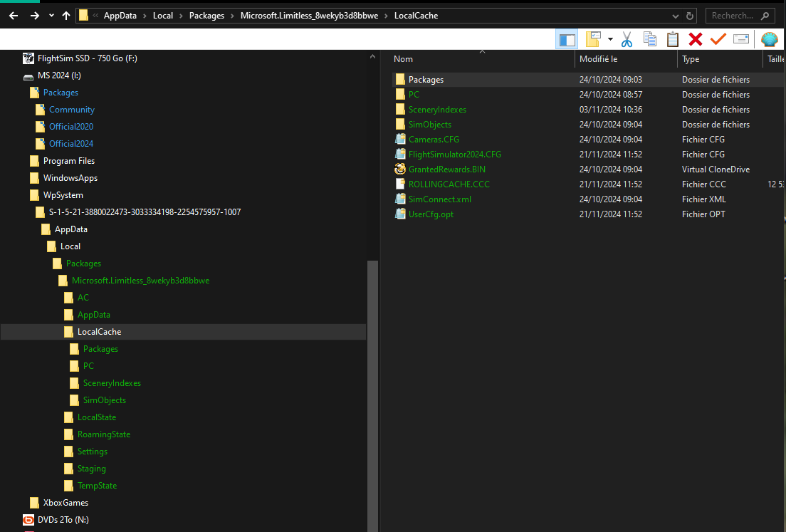Image resolution: width=786 pixels, height=532 pixels.
Task: Select the UserCfg.opt file
Action: [431, 214]
